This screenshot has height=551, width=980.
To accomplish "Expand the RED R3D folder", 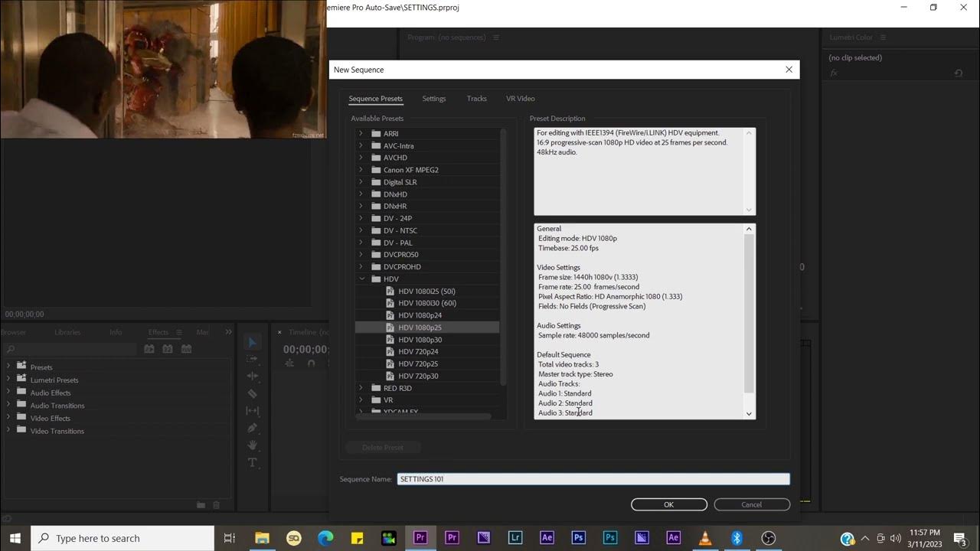I will coord(361,388).
